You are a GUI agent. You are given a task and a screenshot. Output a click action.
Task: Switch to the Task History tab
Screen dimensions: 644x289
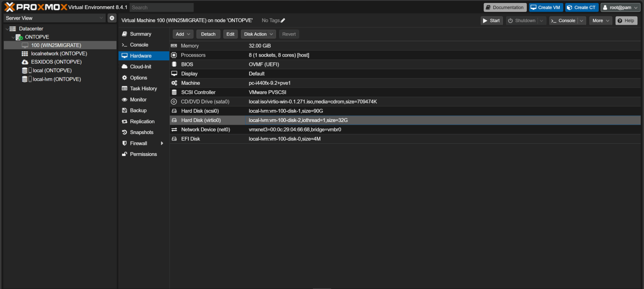pos(144,89)
